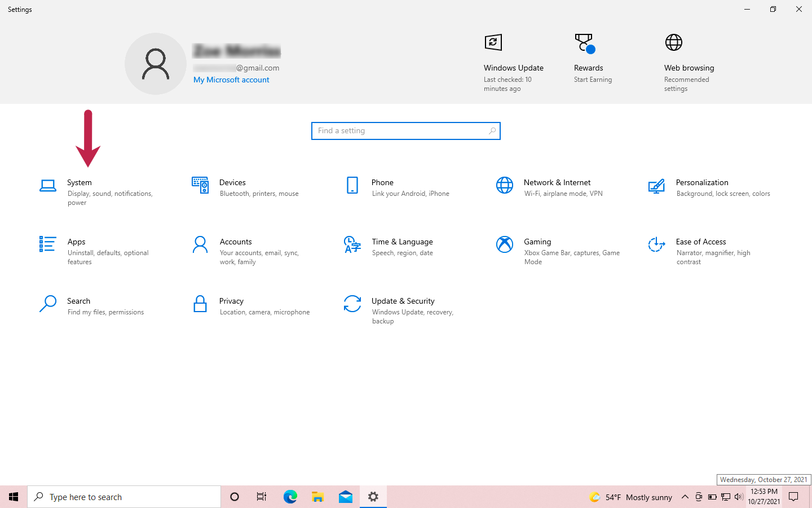Open the Accounts person icon

click(200, 244)
